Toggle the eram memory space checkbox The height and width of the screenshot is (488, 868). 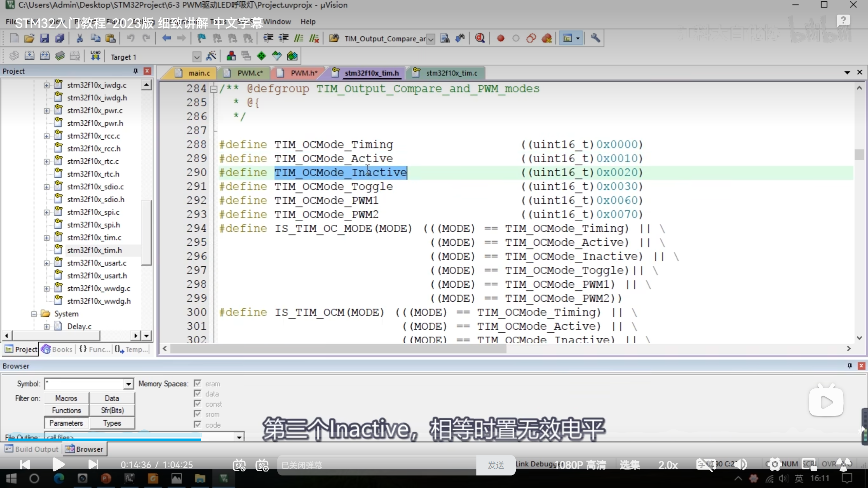click(198, 384)
